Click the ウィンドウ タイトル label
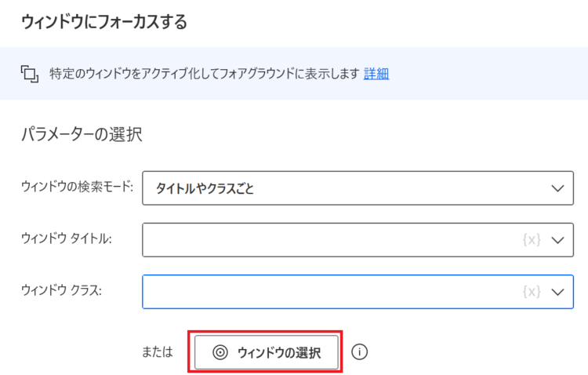Image resolution: width=588 pixels, height=375 pixels. (67, 238)
